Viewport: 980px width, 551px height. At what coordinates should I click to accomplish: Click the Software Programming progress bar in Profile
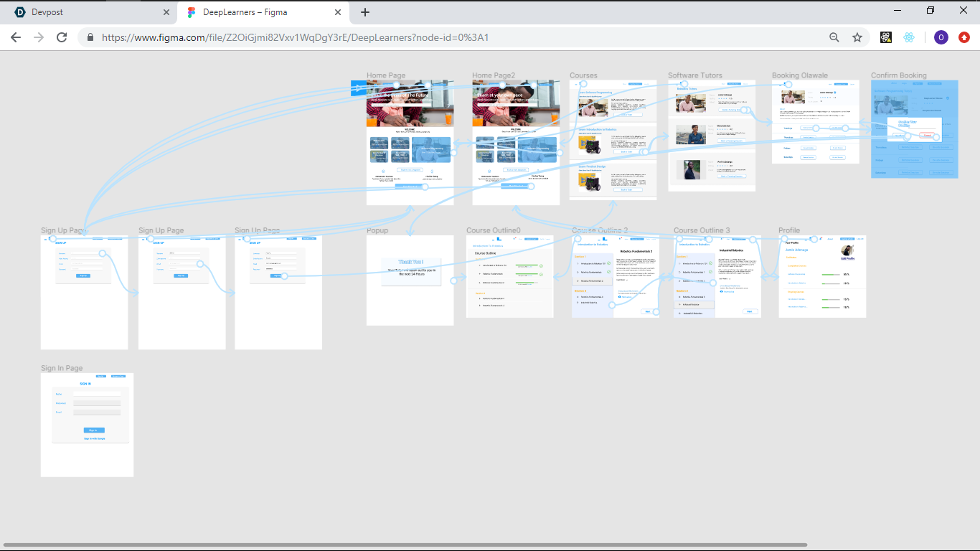click(x=831, y=275)
